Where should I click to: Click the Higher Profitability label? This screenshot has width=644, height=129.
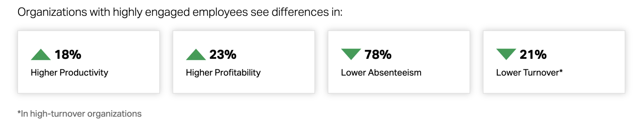click(223, 73)
